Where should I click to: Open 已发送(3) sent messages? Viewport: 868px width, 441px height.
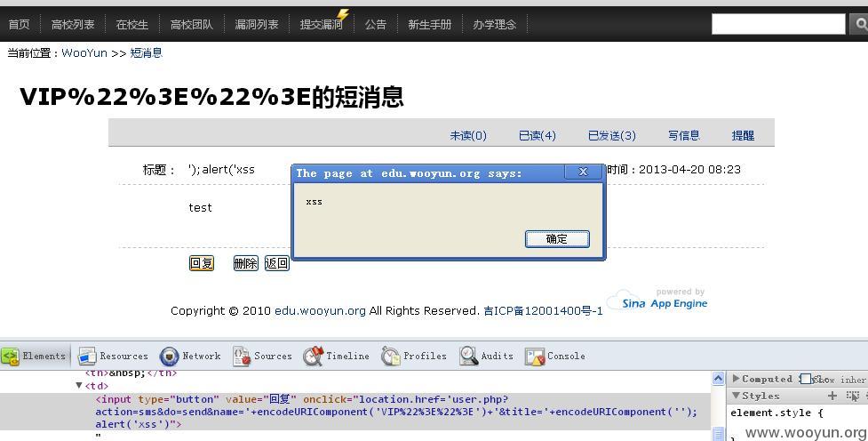coord(612,136)
